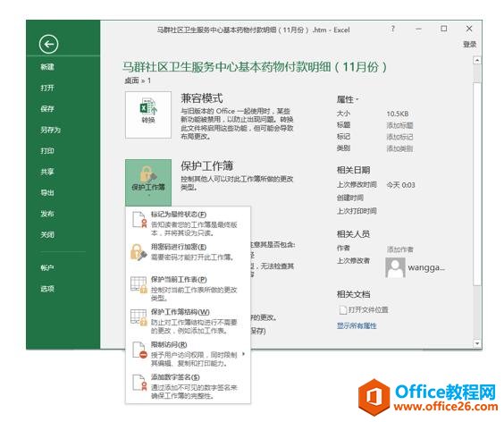504x422 pixels.
Task: Click 添加标记 (Add tag) field
Action: (399, 137)
